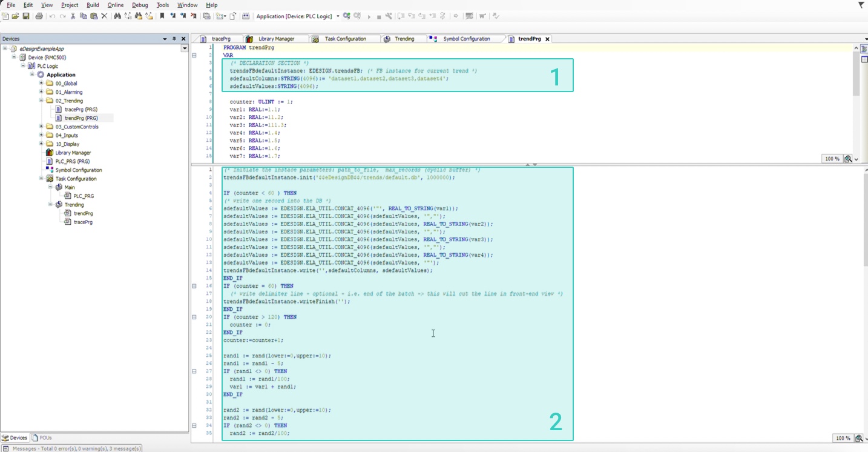Select tracePrg (PRG) in the device tree
868x452 pixels.
pos(81,110)
